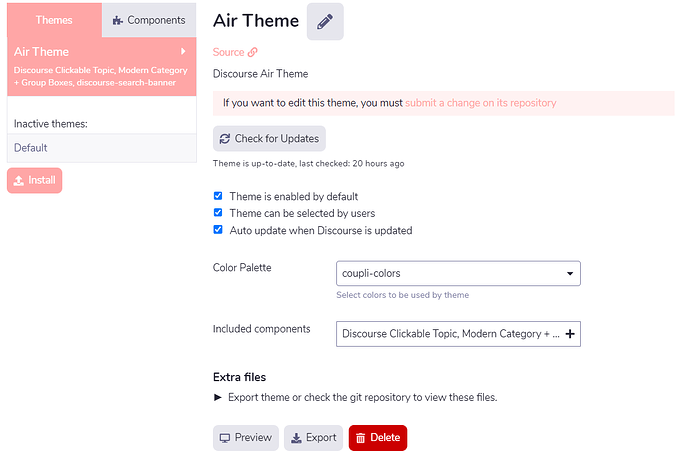Screen dimensions: 690x467
Task: Click the desktop icon on Preview button
Action: 225,438
